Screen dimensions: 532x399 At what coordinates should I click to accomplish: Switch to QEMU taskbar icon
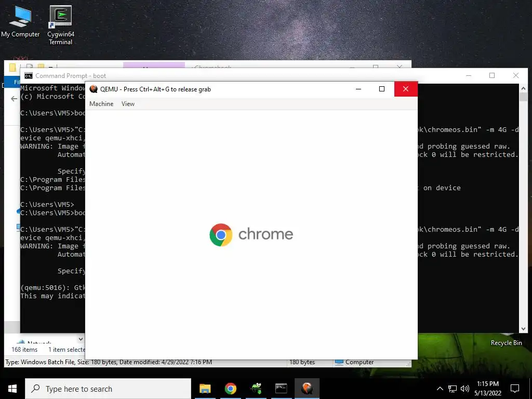pos(307,389)
